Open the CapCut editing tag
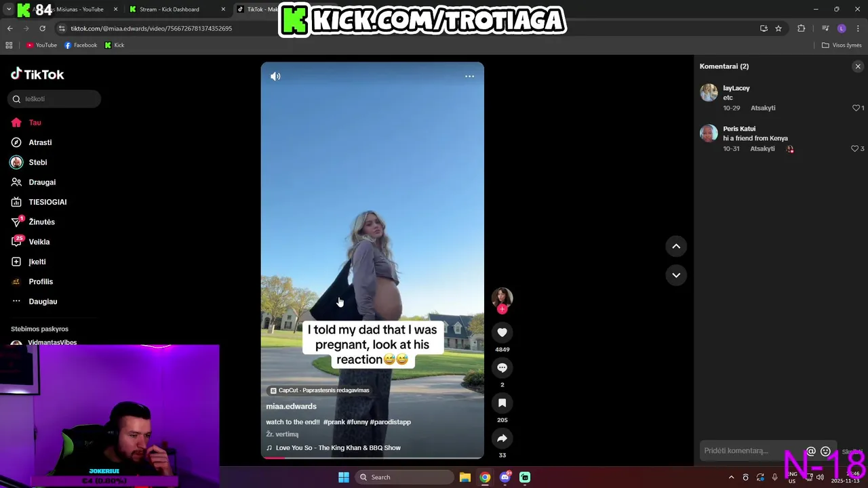The image size is (868, 488). (319, 390)
